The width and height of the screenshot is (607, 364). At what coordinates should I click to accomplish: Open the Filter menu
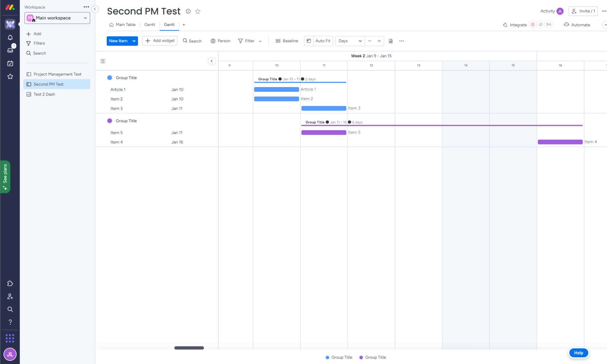(x=250, y=41)
